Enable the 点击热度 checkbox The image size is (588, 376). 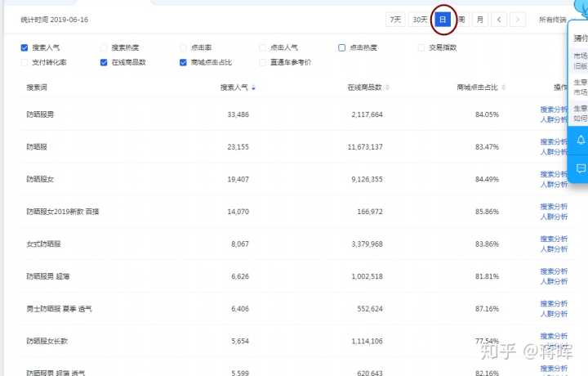(x=342, y=47)
